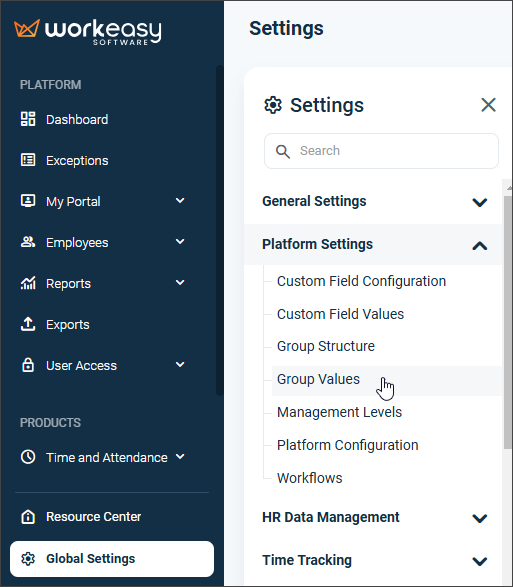This screenshot has width=513, height=587.
Task: Select the My Portal monitor icon
Action: 28,201
